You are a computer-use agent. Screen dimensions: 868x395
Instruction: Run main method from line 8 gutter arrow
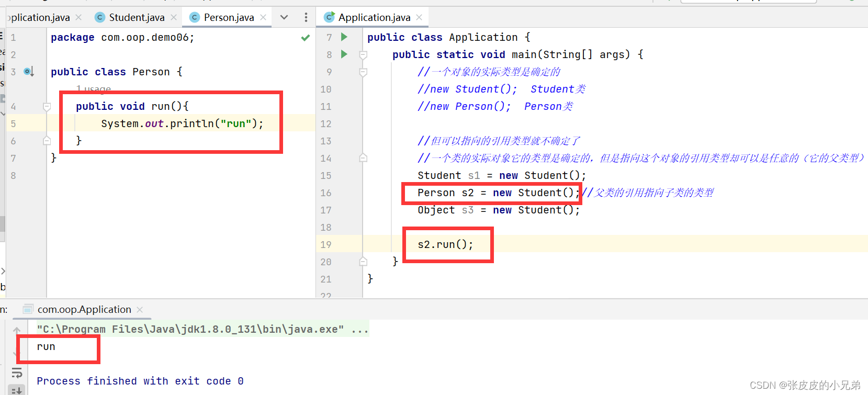click(344, 54)
